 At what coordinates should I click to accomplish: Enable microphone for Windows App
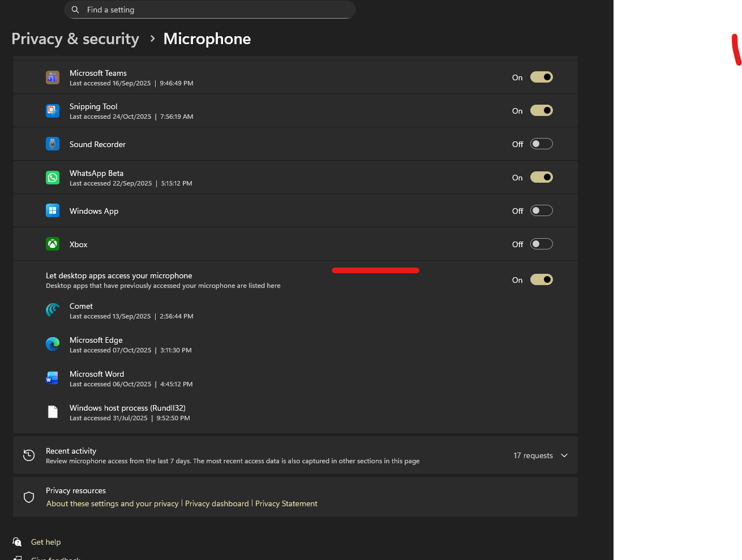(x=542, y=210)
